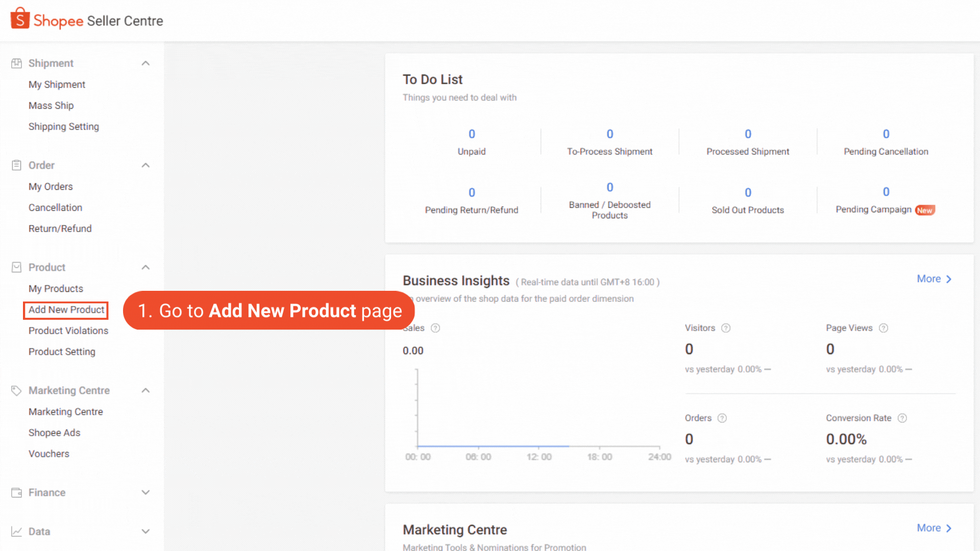Click the Finance folder icon

(x=16, y=492)
